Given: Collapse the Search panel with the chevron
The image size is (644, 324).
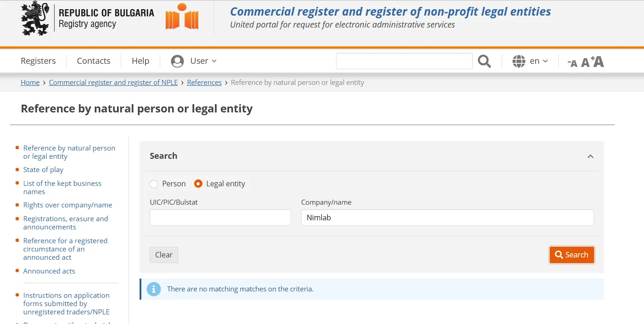Looking at the screenshot, I should tap(590, 156).
